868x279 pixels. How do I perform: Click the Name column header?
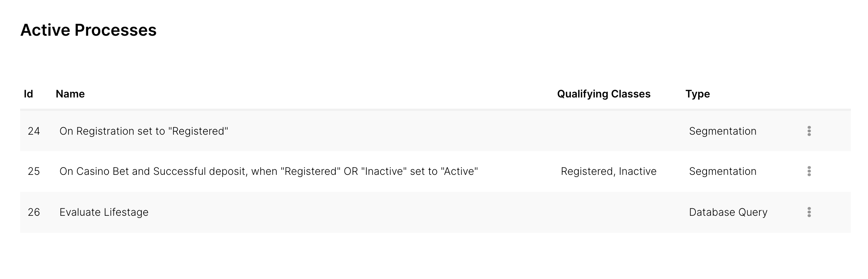[x=70, y=94]
